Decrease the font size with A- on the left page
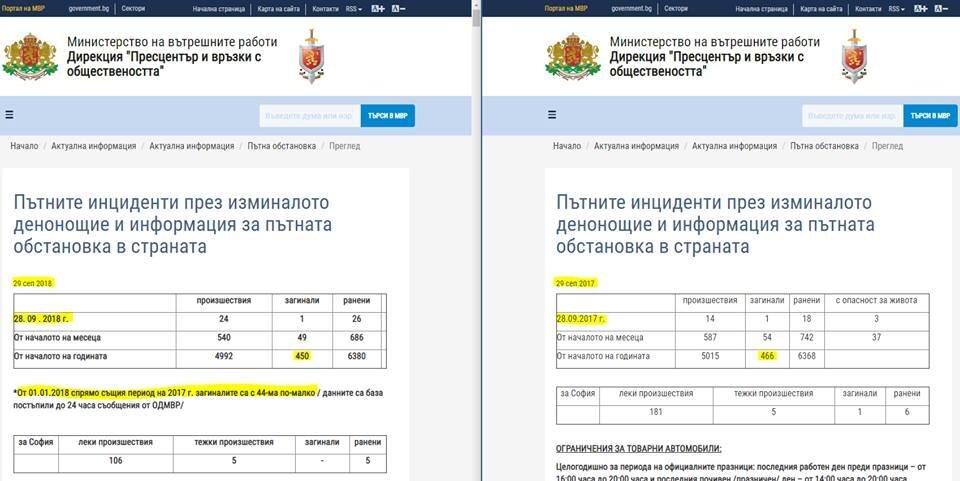This screenshot has width=960, height=481. (398, 9)
